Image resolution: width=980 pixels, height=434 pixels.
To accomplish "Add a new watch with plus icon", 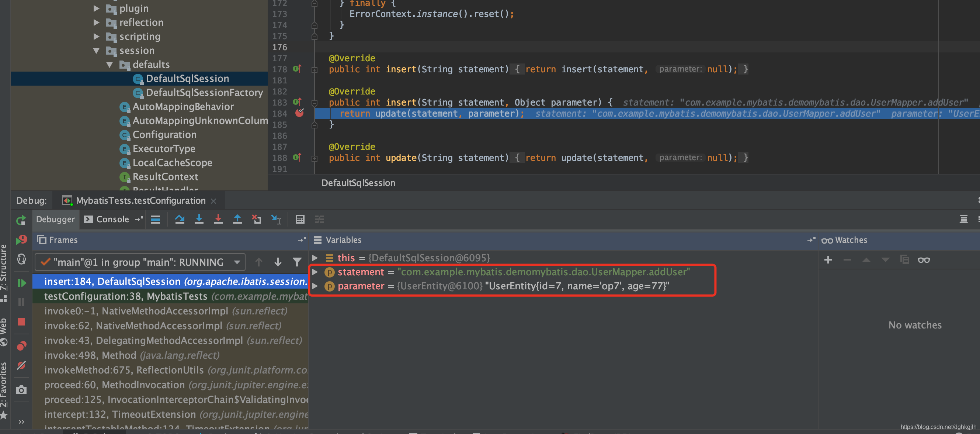I will pyautogui.click(x=828, y=260).
